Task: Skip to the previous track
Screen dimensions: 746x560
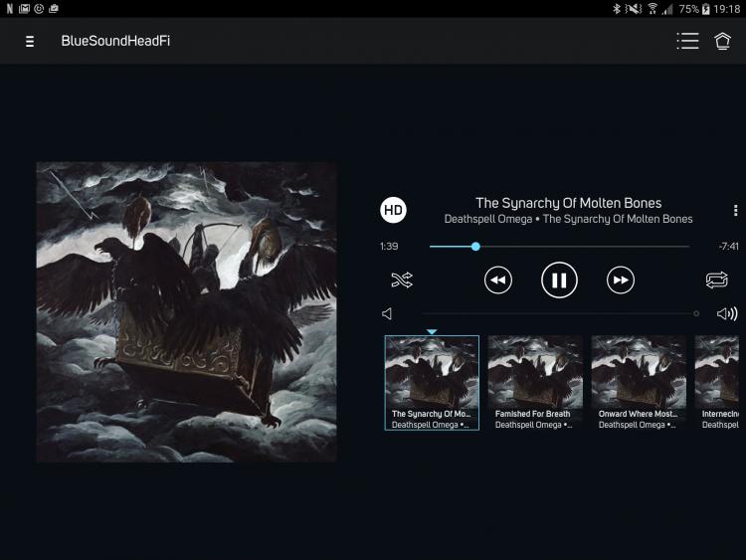Action: [x=498, y=280]
